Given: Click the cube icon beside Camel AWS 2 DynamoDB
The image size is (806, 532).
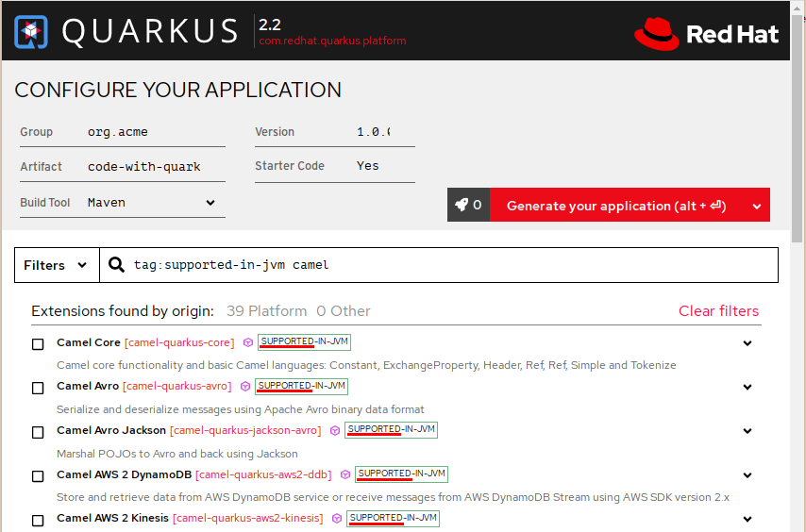Looking at the screenshot, I should [x=345, y=474].
